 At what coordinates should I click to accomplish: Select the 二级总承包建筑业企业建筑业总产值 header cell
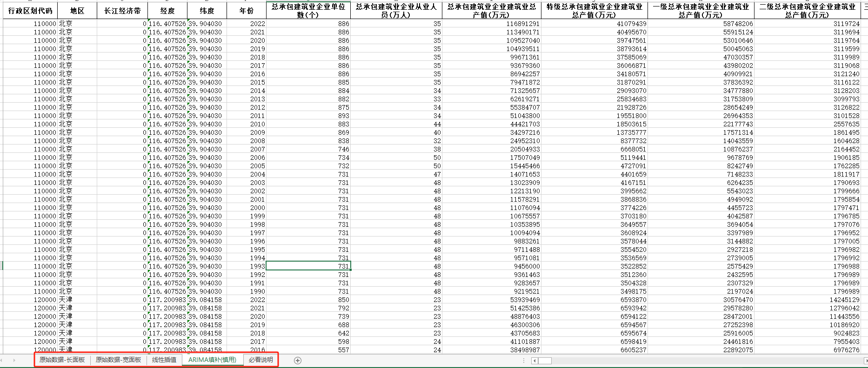[808, 11]
